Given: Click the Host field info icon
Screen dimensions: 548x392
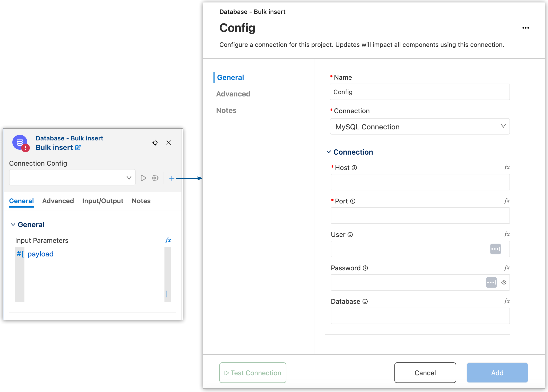Looking at the screenshot, I should coord(354,168).
